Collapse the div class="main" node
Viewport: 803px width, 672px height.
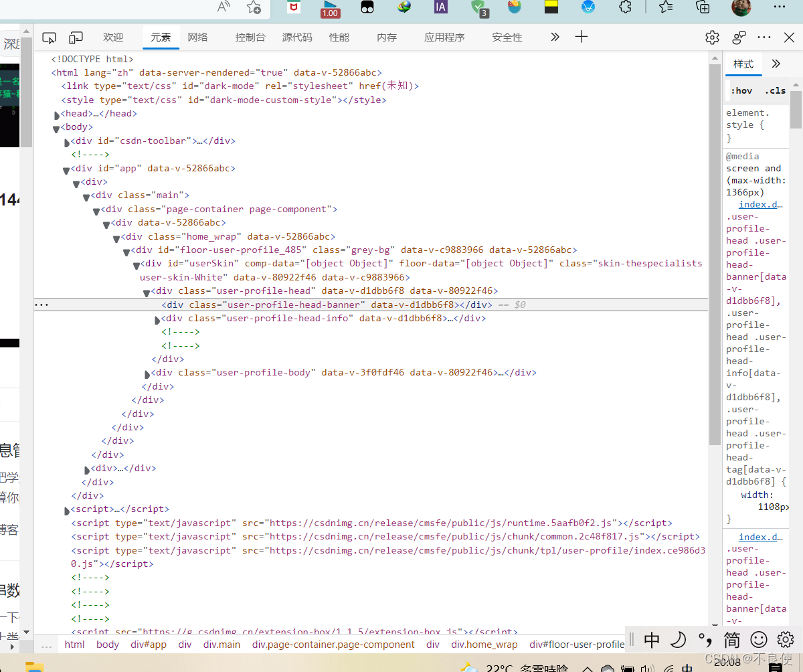point(86,197)
